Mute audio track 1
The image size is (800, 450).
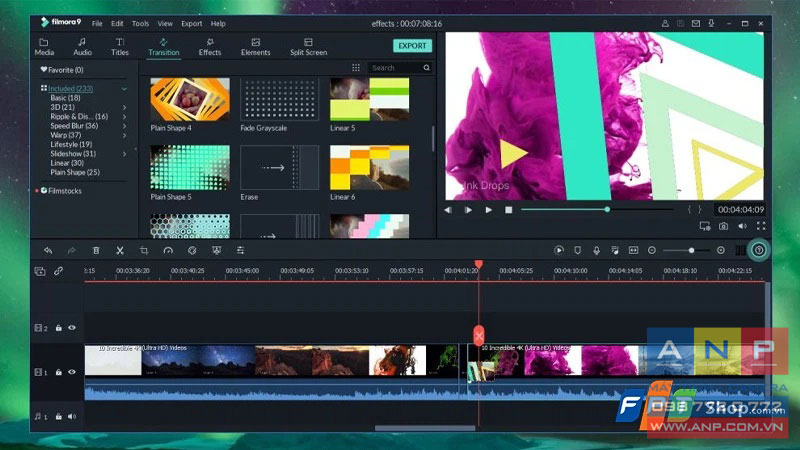pos(72,416)
